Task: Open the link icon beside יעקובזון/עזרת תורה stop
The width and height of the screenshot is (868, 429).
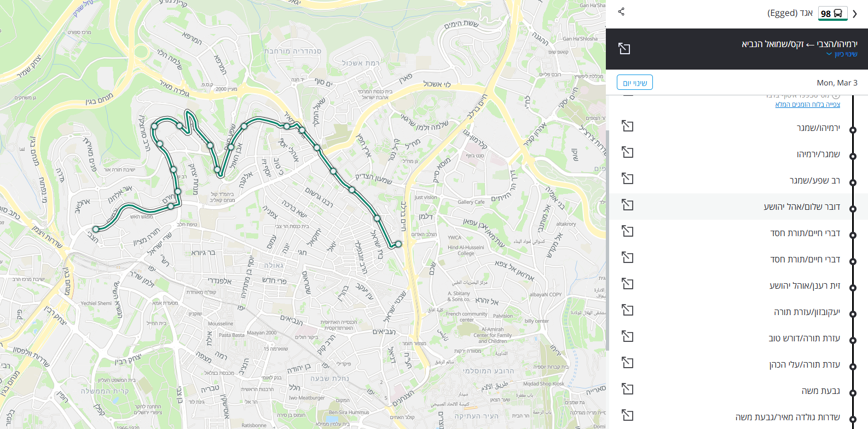Action: point(628,310)
